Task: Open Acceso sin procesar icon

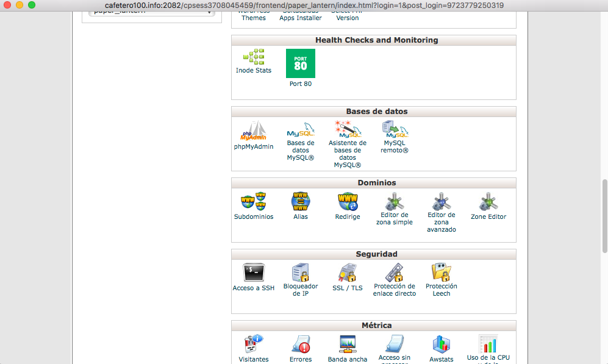Action: [395, 344]
